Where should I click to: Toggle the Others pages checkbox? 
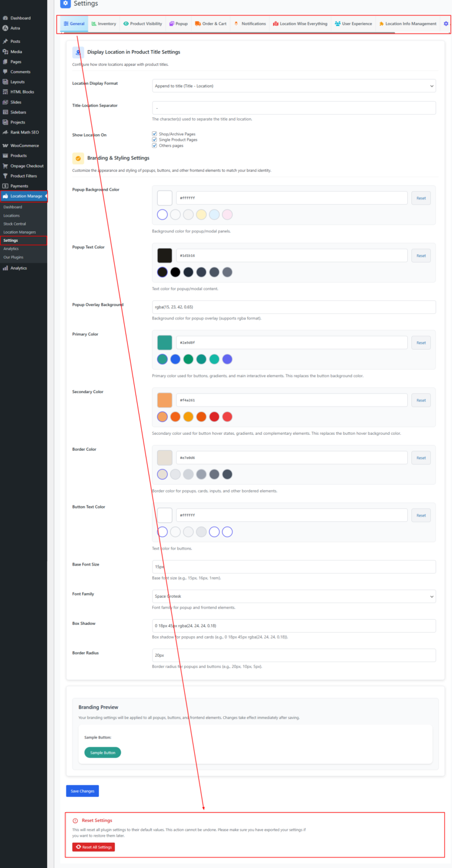154,145
